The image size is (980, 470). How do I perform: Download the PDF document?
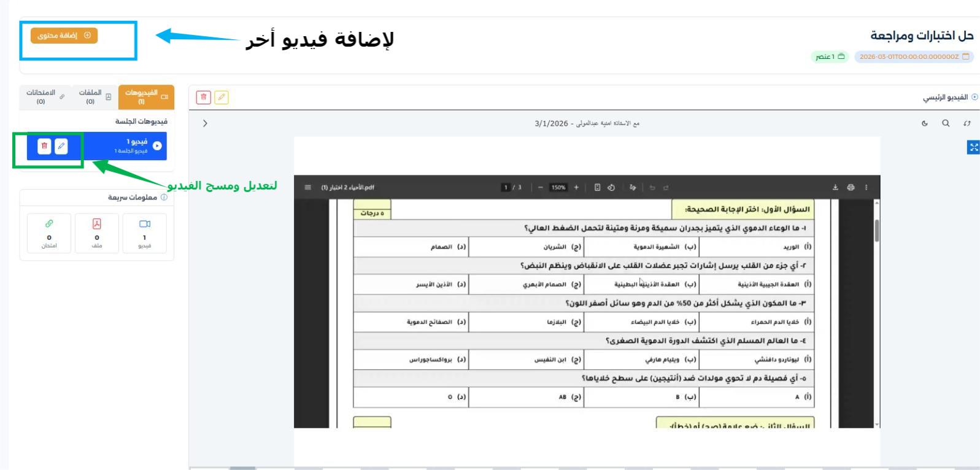(835, 188)
